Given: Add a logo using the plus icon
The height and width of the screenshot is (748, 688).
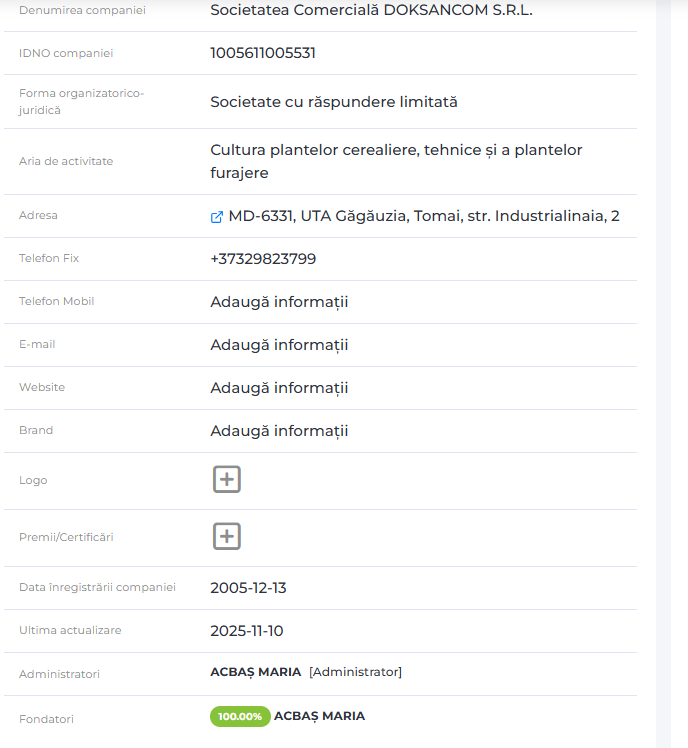Looking at the screenshot, I should click(227, 480).
